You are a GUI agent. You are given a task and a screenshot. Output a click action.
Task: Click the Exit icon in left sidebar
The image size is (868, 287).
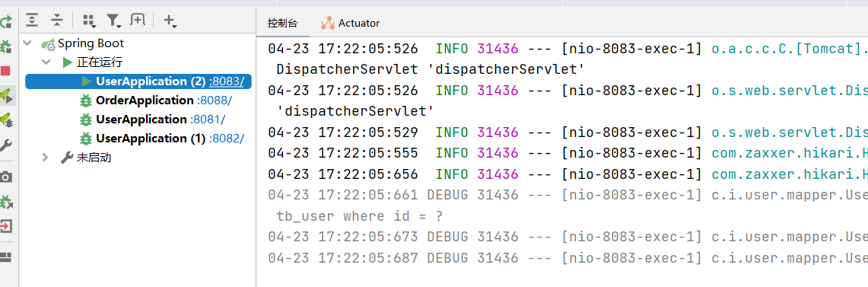pyautogui.click(x=6, y=226)
